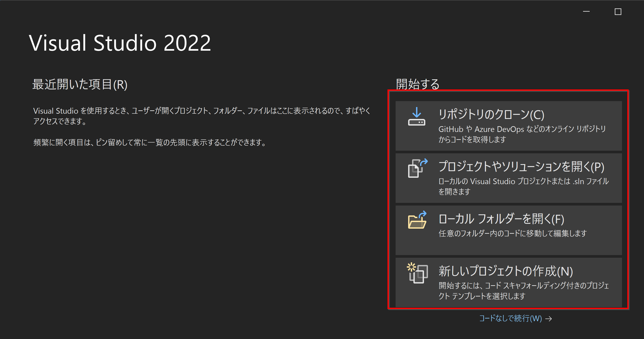
Task: Click the clone repository download icon
Action: coord(416,117)
